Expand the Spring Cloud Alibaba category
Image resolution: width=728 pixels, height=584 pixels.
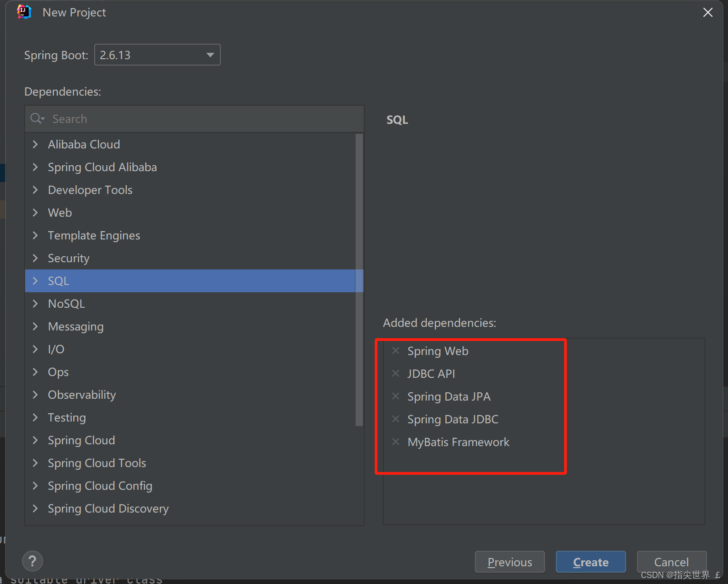point(35,167)
